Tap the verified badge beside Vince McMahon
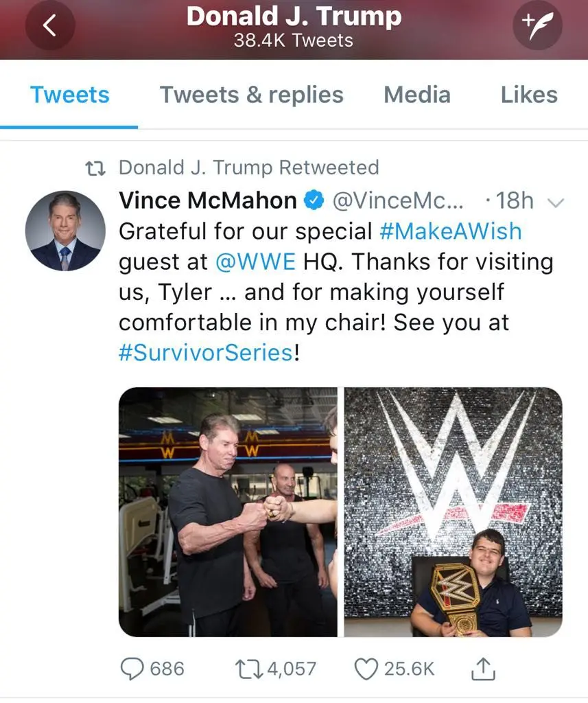Viewport: 588px width, 703px height. click(314, 200)
